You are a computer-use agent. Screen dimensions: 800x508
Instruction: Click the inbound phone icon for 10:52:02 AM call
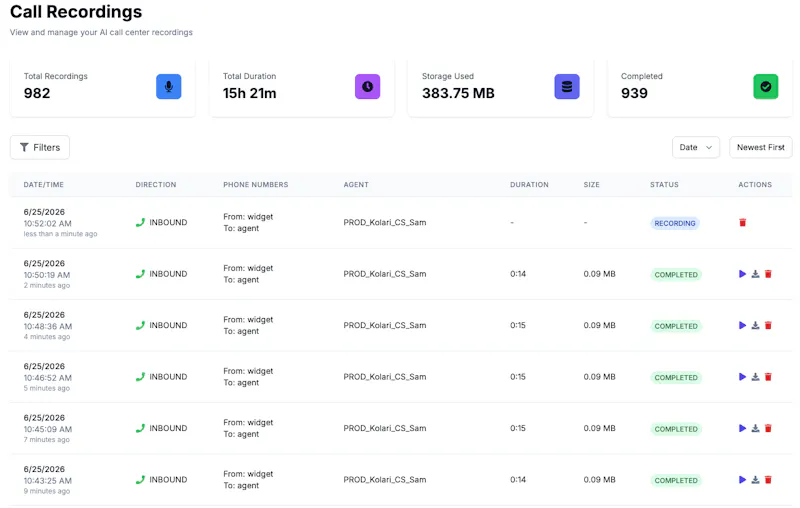(x=140, y=222)
